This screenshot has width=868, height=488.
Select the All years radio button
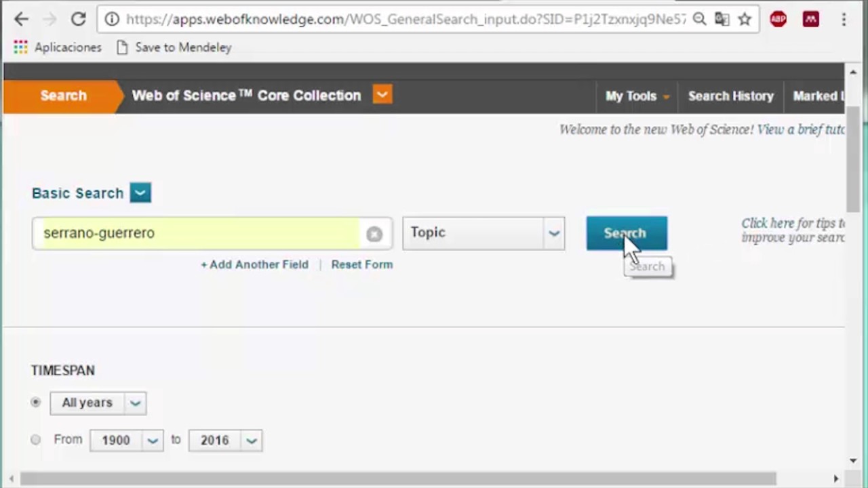click(36, 403)
